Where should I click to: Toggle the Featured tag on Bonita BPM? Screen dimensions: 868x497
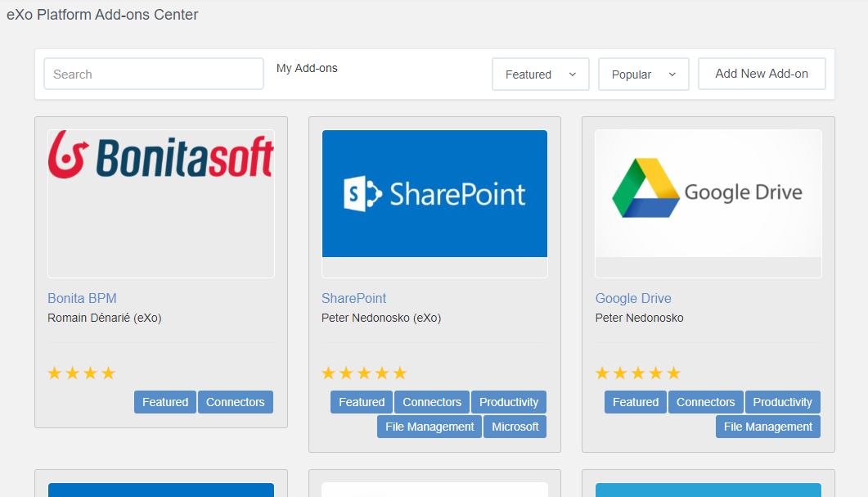164,402
